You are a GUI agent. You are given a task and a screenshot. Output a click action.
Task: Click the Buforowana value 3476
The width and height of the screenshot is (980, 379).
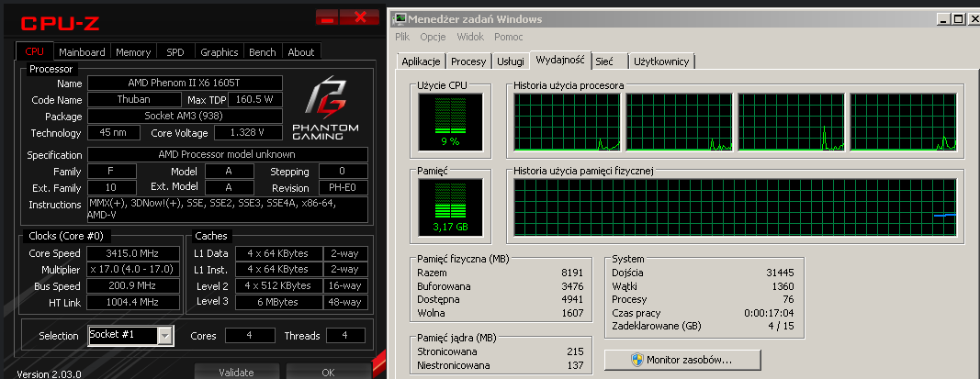tap(572, 286)
